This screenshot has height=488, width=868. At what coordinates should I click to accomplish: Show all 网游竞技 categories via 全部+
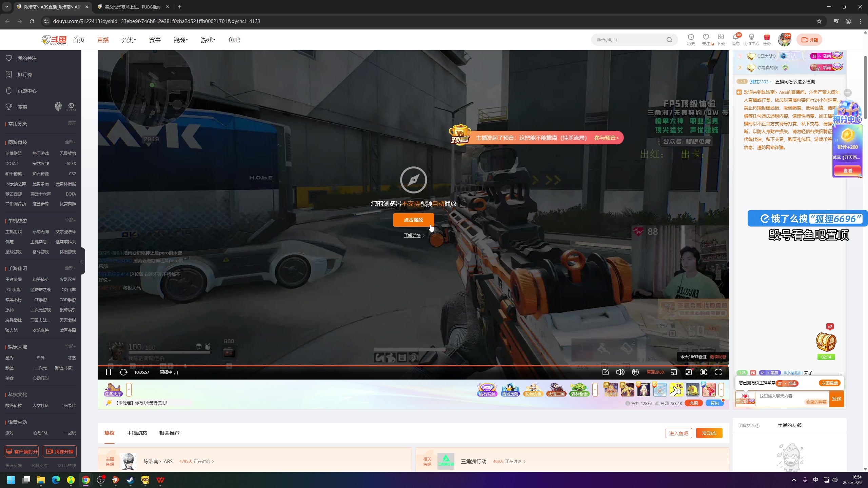click(70, 142)
